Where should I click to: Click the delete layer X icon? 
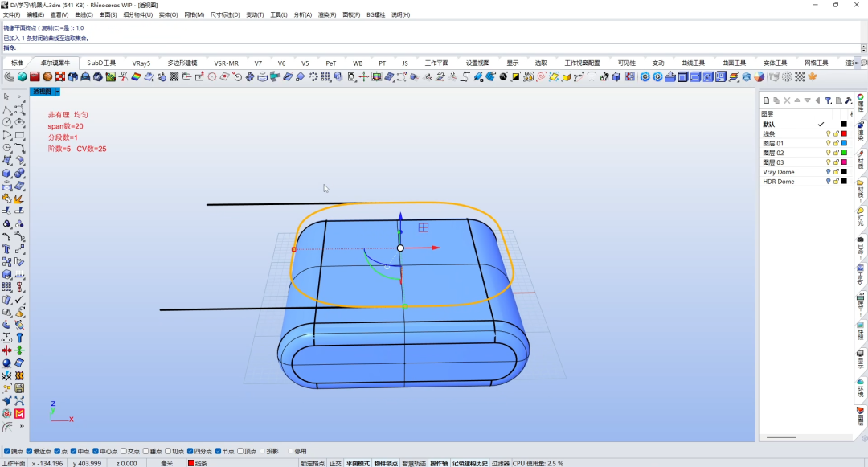[x=787, y=100]
